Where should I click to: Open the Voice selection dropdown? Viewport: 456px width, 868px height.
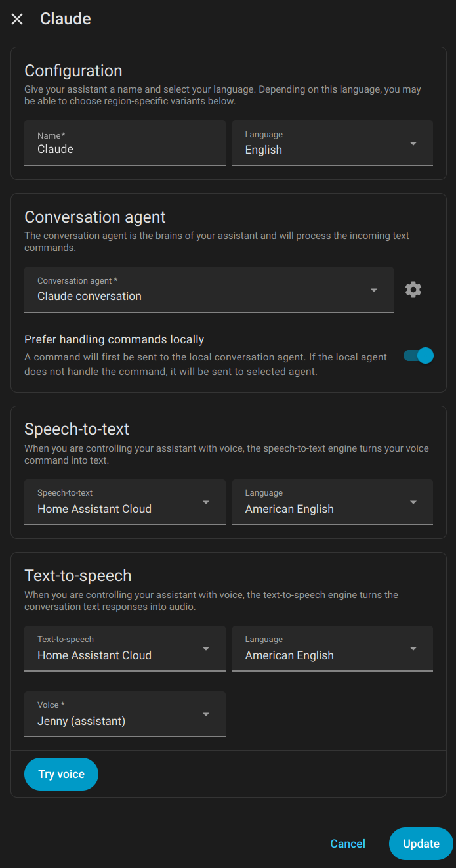point(125,714)
